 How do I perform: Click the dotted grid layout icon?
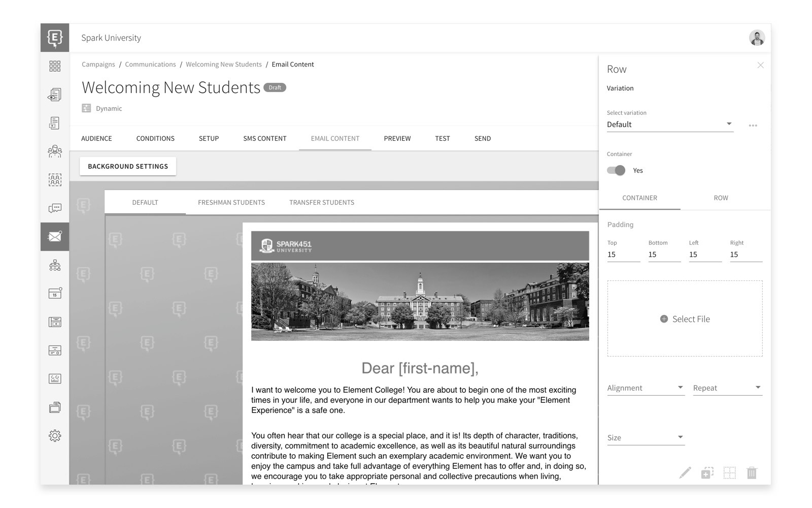pyautogui.click(x=729, y=473)
